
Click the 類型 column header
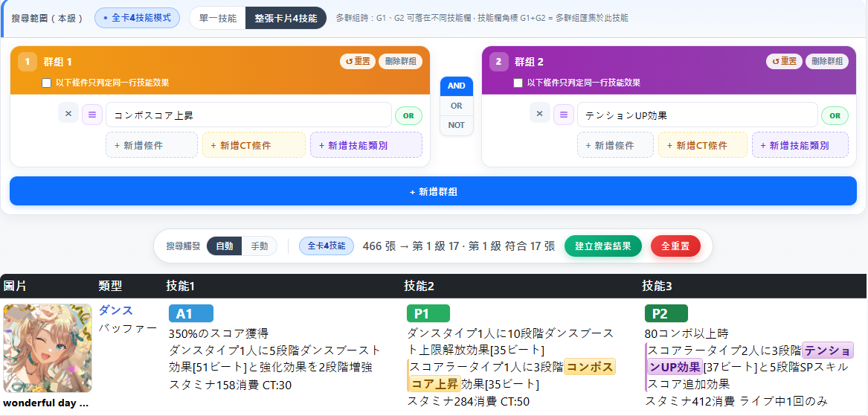110,286
